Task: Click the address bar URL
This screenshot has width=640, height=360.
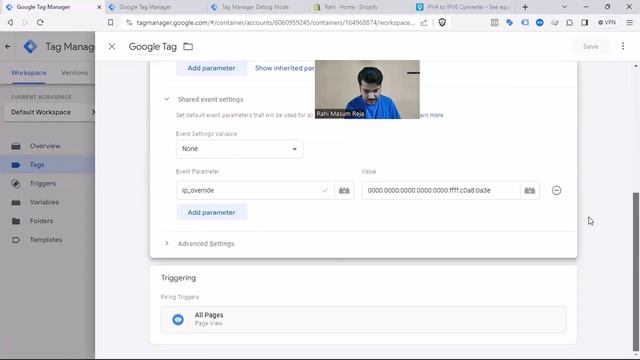Action: click(x=275, y=22)
